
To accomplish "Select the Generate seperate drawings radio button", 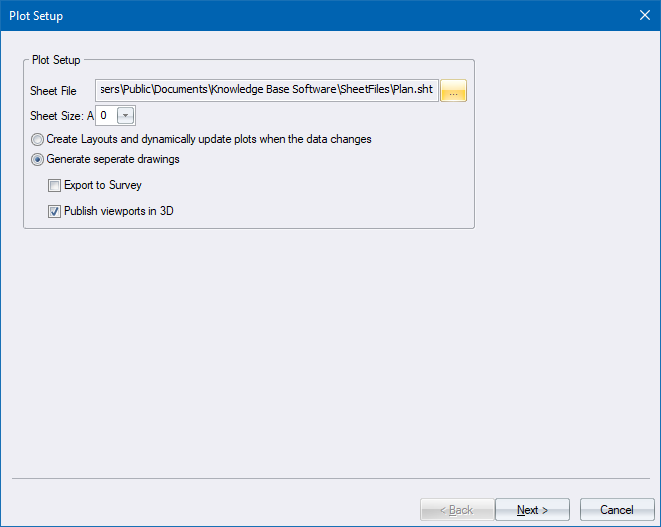I will click(38, 160).
